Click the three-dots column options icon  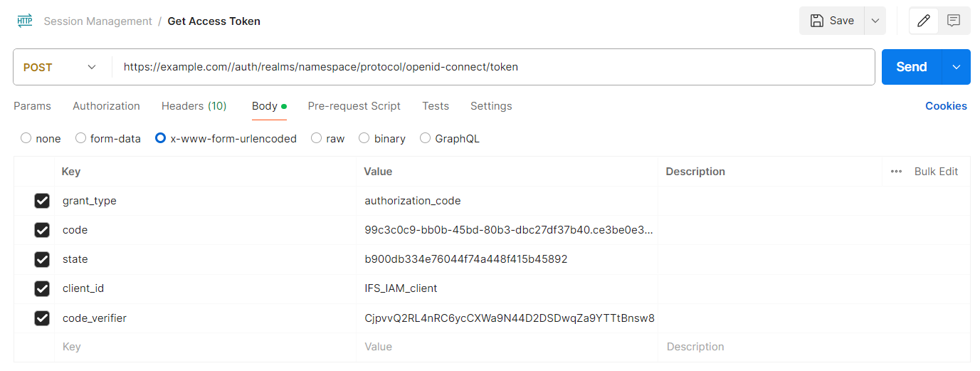896,172
